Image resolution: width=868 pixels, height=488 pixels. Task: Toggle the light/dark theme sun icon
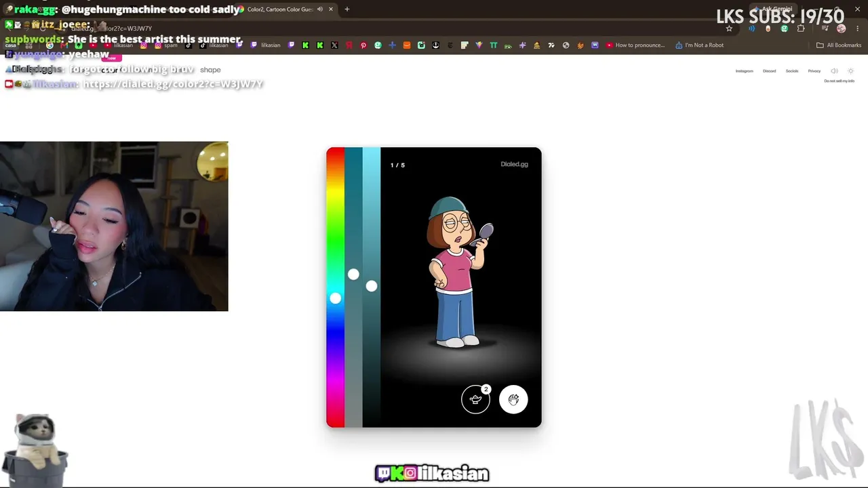pyautogui.click(x=850, y=71)
